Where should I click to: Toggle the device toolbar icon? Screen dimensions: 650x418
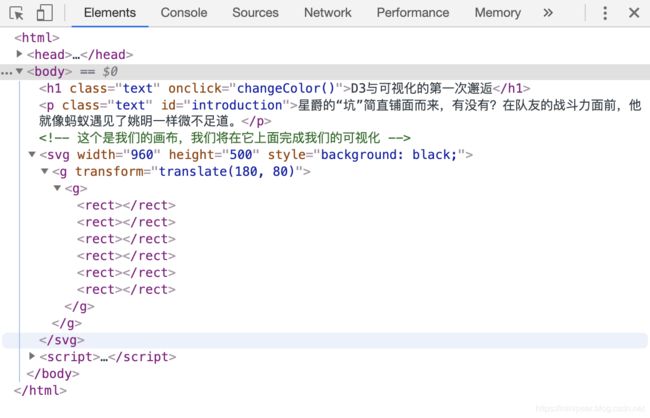44,13
